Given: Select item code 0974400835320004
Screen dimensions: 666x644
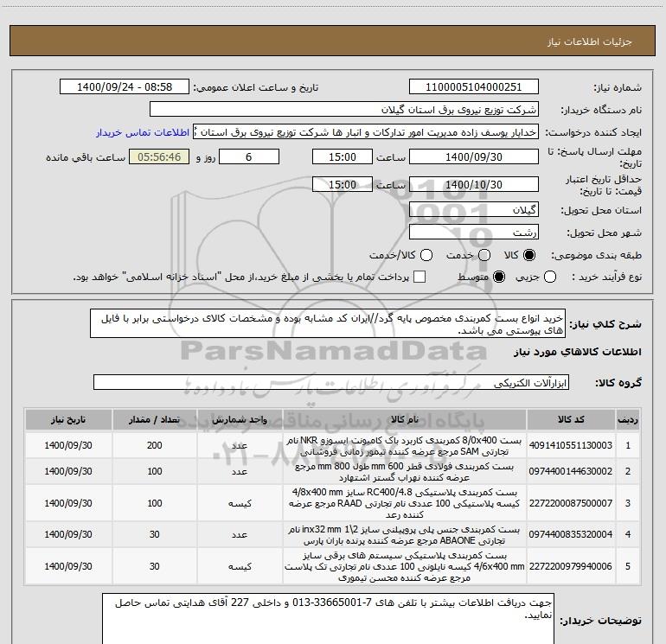Looking at the screenshot, I should [x=571, y=534].
